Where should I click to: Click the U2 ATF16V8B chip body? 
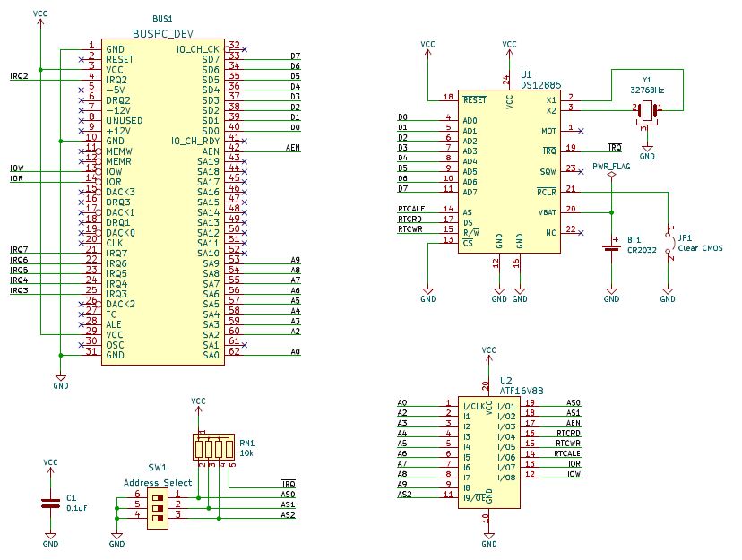pyautogui.click(x=488, y=452)
